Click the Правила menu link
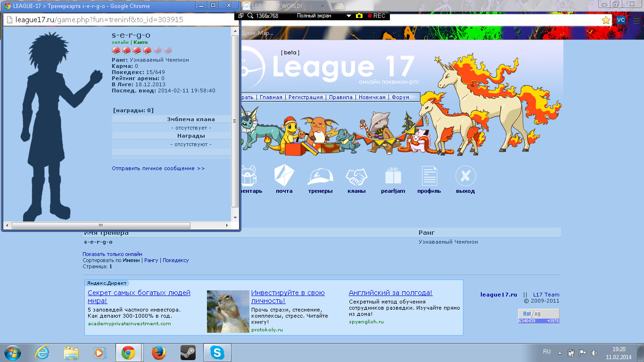The width and height of the screenshot is (644, 362). tap(341, 97)
